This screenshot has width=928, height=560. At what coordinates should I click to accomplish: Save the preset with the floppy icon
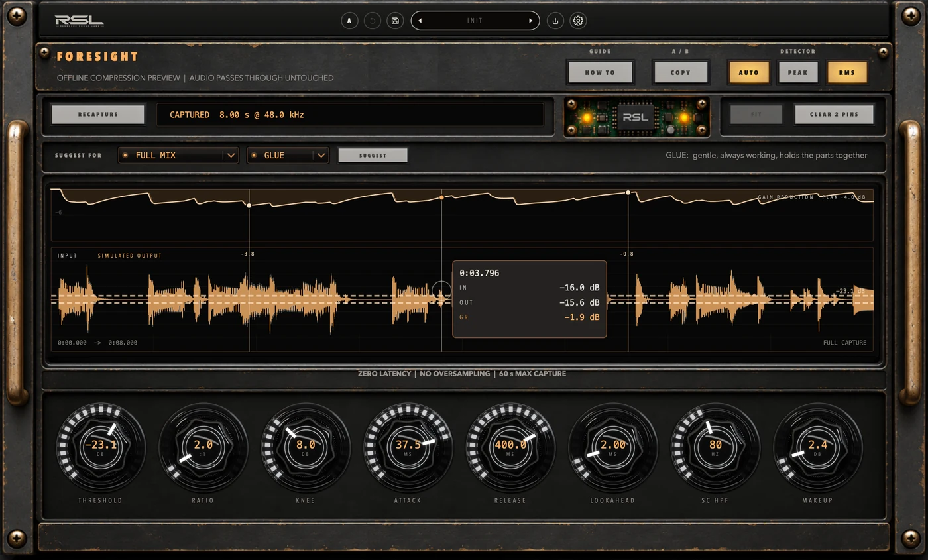(395, 21)
